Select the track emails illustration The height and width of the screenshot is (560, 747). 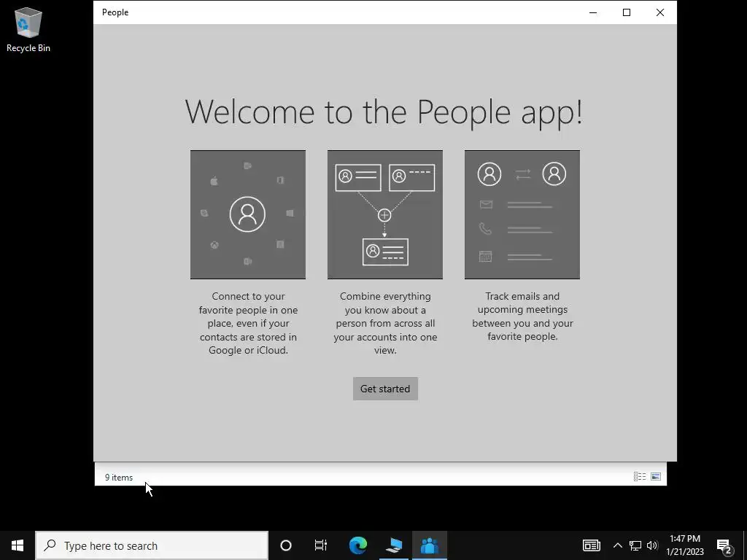tap(522, 214)
